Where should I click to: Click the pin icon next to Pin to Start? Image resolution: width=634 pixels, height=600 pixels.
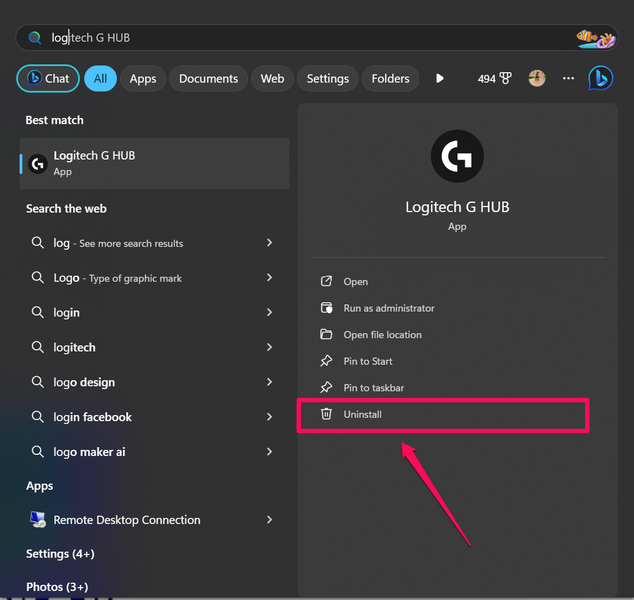(326, 361)
